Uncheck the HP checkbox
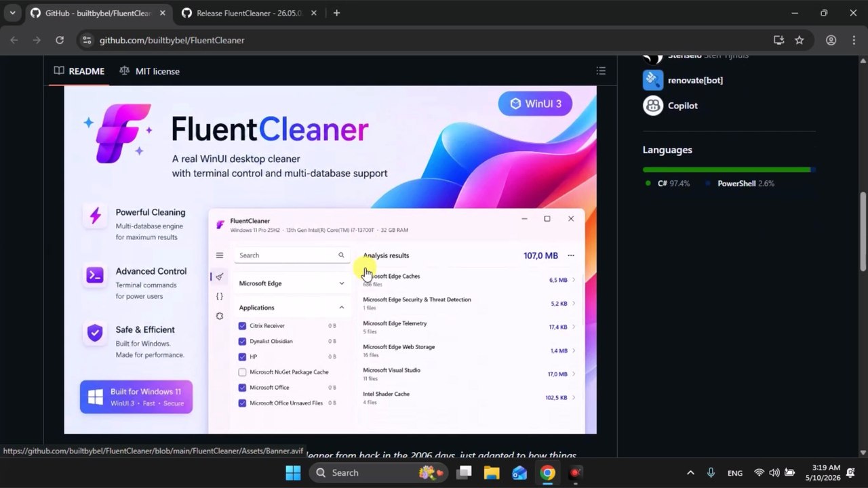Screen dimensions: 868x488 pyautogui.click(x=242, y=357)
